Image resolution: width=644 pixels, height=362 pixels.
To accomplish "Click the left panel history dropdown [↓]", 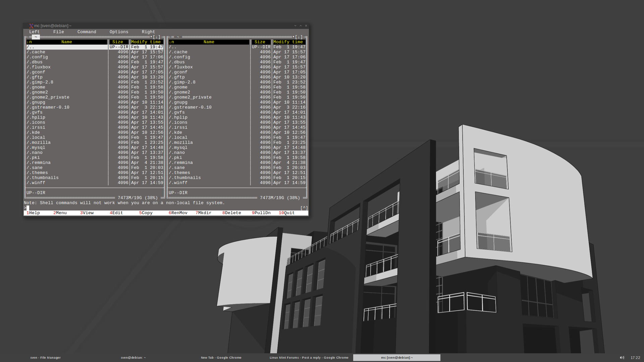I will [x=157, y=37].
